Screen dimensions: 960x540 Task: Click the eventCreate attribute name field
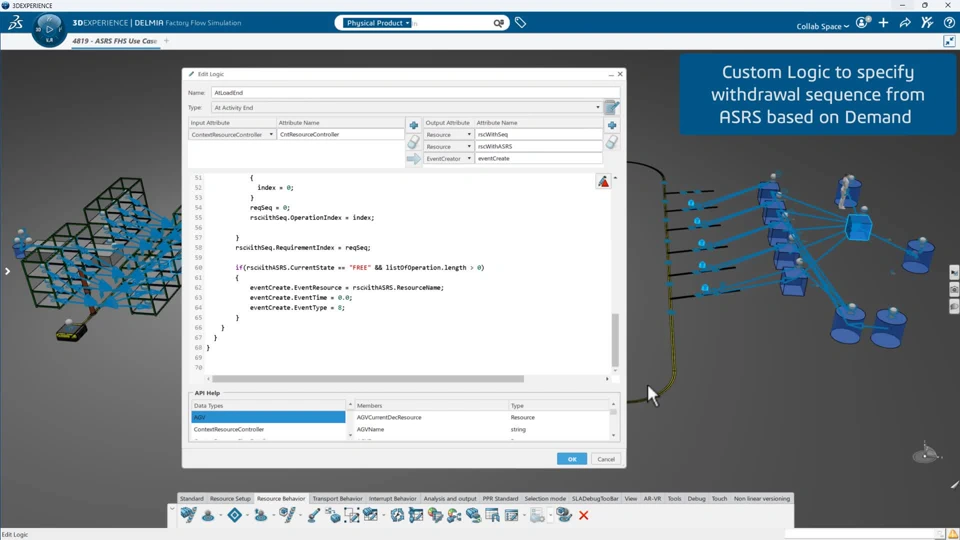[539, 159]
